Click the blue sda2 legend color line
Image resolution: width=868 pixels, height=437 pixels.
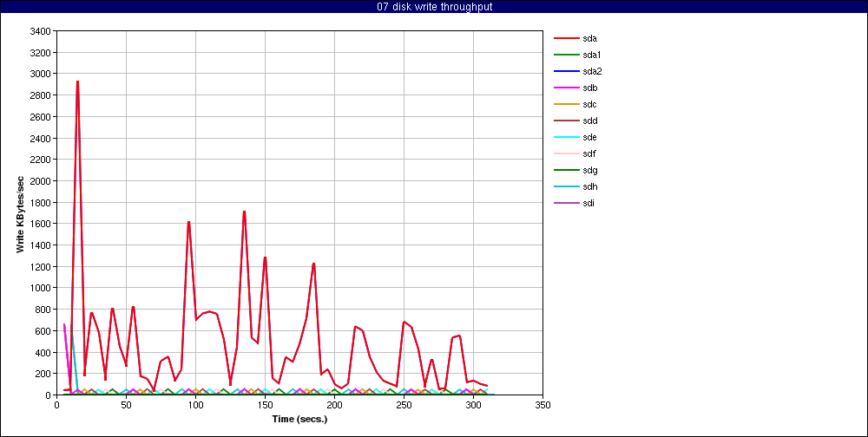[566, 72]
